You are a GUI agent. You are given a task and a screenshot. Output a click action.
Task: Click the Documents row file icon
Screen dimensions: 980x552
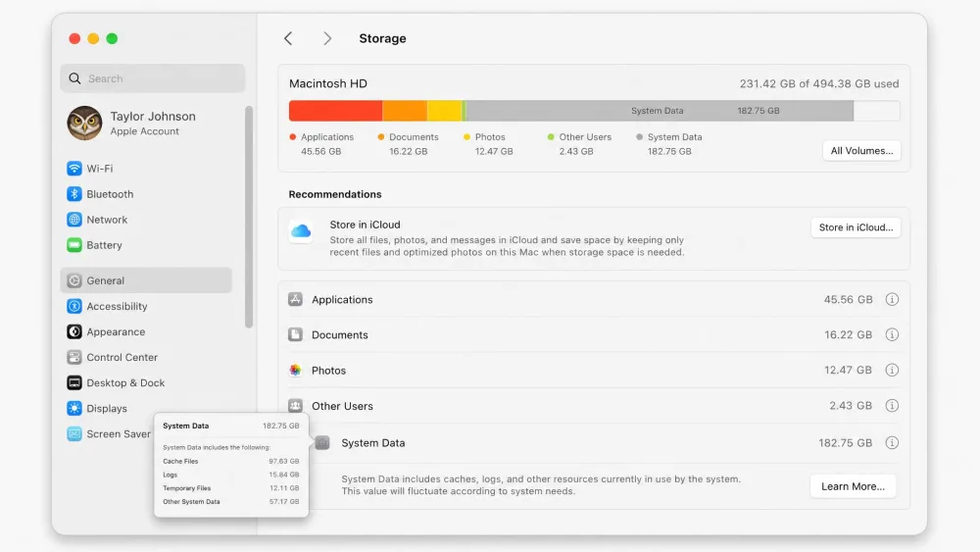[295, 334]
